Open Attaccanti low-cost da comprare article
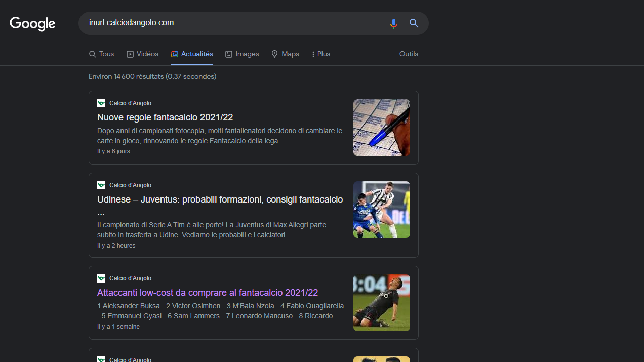 tap(208, 293)
